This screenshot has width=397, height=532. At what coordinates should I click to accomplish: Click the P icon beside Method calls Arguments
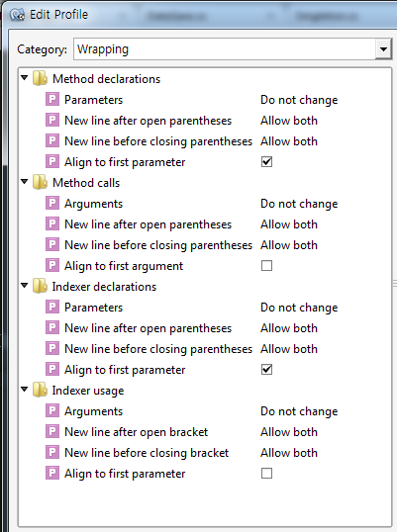click(52, 204)
